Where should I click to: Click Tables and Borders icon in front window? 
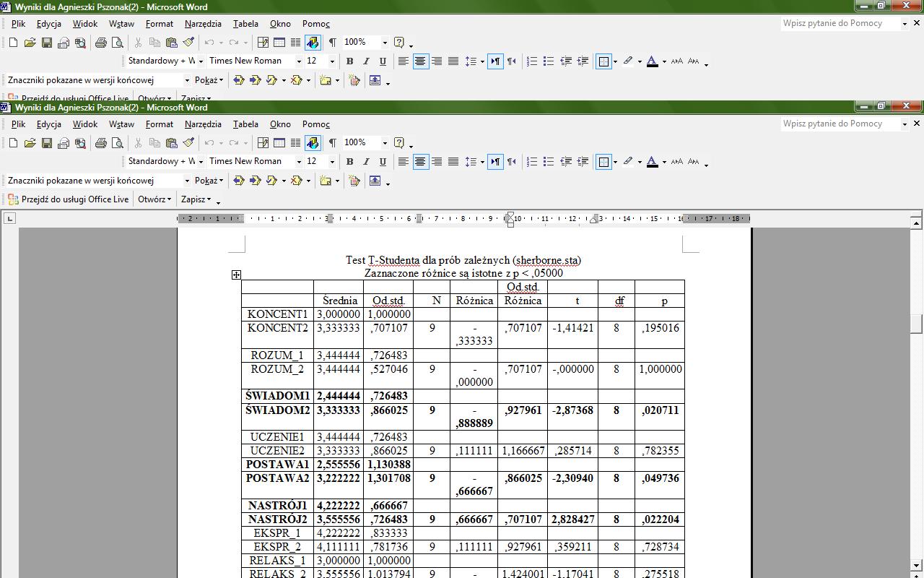(263, 143)
